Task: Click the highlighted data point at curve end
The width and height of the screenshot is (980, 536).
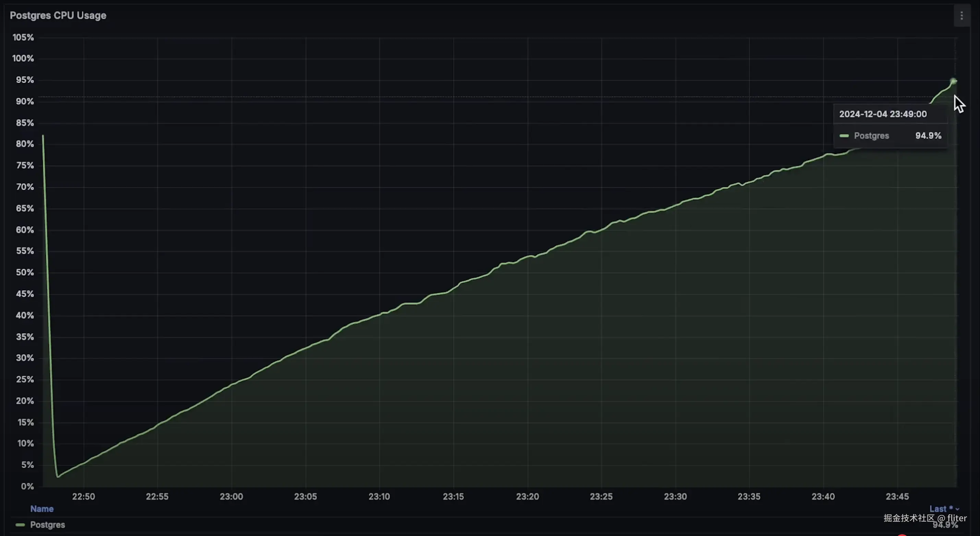Action: [x=953, y=81]
